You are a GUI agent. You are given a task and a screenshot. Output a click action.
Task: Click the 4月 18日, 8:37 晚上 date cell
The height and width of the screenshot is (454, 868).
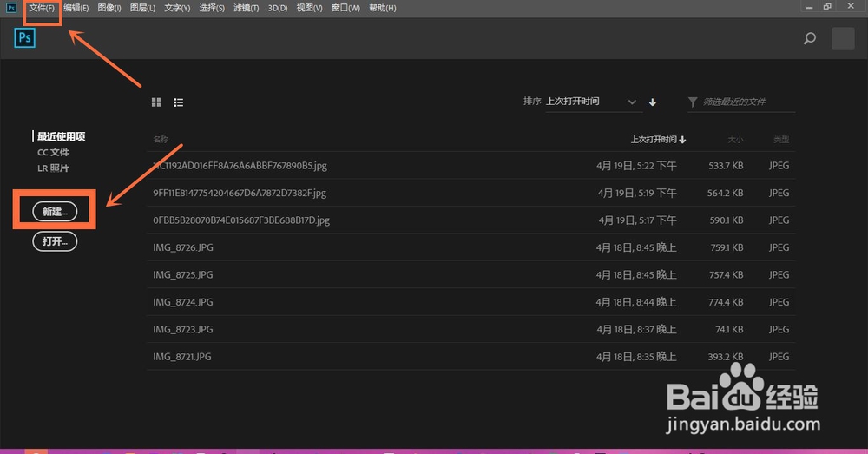click(x=636, y=329)
